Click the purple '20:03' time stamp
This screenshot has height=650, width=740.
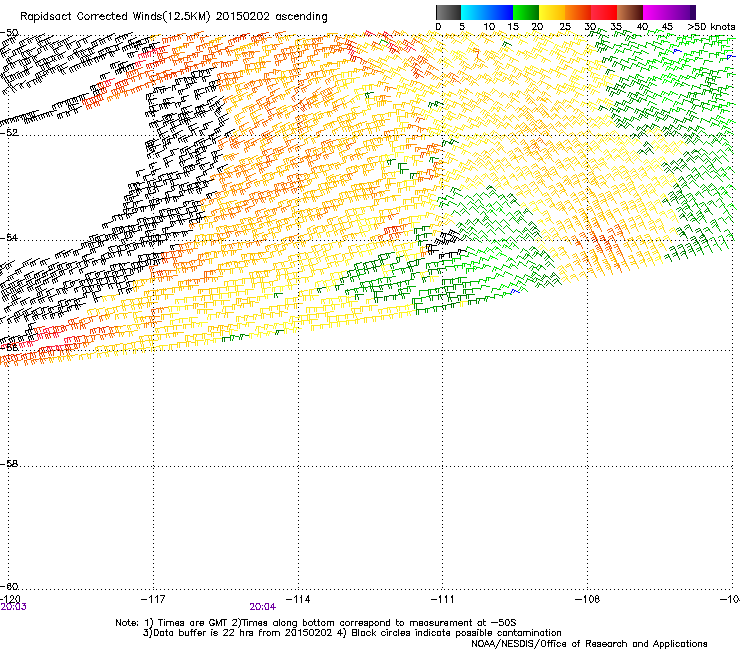14,607
